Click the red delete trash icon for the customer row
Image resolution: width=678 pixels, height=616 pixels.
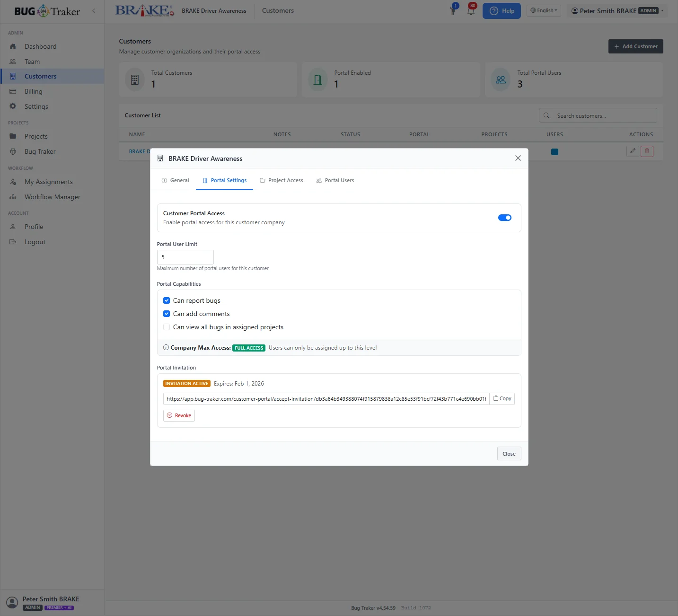click(x=647, y=151)
